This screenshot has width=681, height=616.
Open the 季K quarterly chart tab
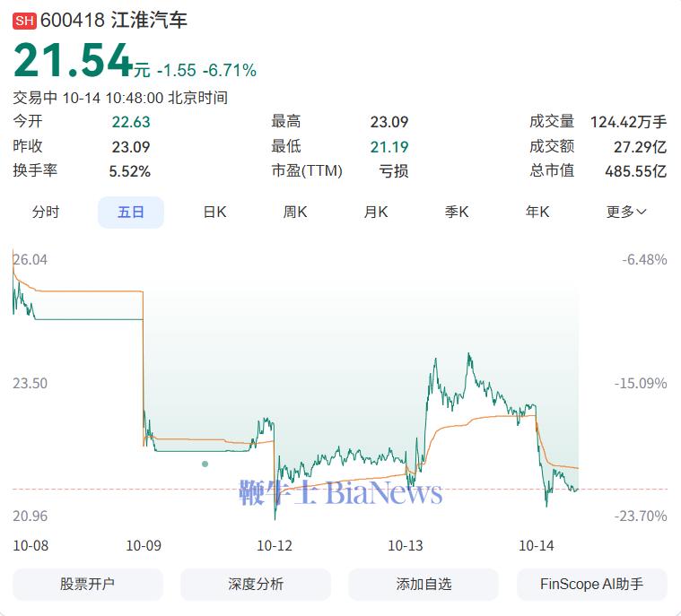pos(457,212)
